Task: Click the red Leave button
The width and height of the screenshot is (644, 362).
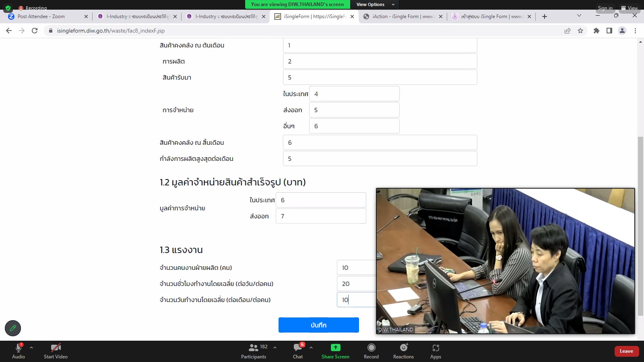Action: point(626,351)
